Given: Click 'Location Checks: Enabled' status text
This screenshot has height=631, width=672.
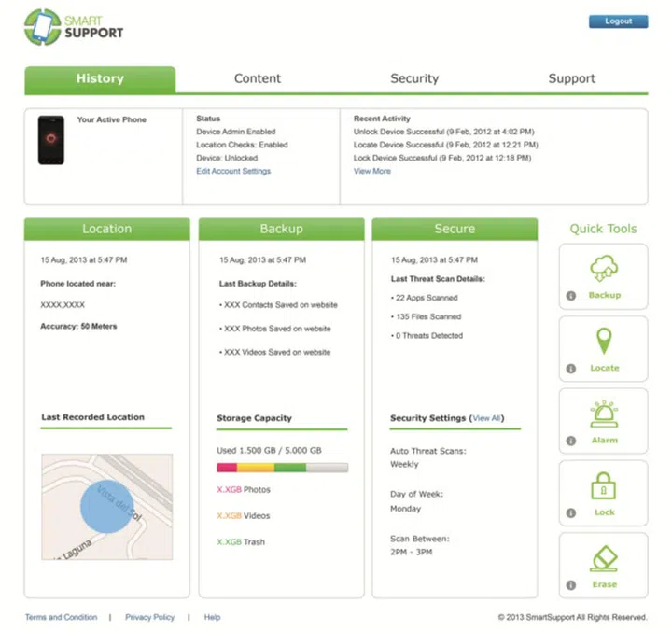Looking at the screenshot, I should 242,145.
